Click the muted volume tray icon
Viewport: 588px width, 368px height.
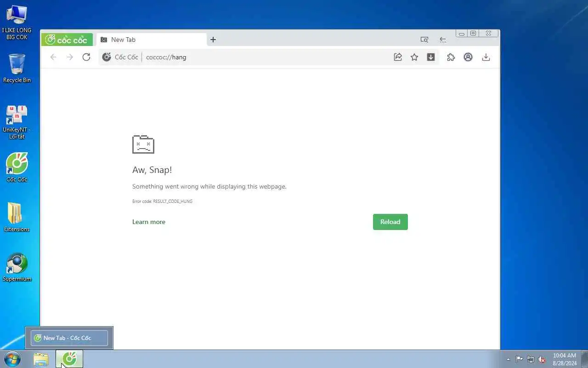coord(542,359)
